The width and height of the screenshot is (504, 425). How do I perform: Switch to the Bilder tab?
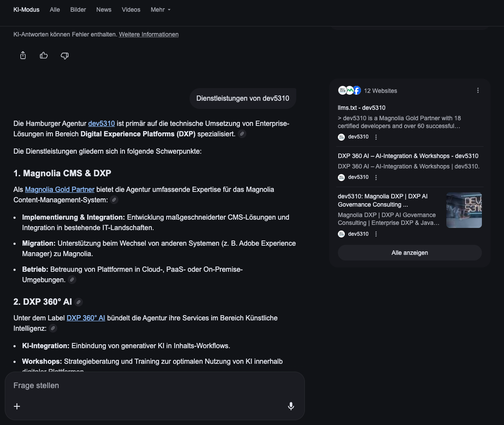click(78, 10)
